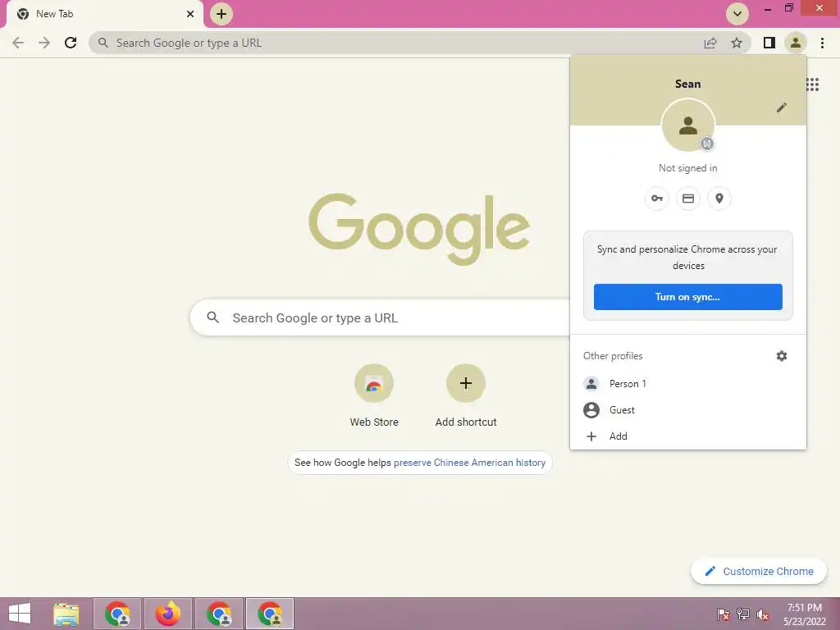Image resolution: width=840 pixels, height=630 pixels.
Task: Bookmark this tab with the star icon
Action: tap(737, 43)
